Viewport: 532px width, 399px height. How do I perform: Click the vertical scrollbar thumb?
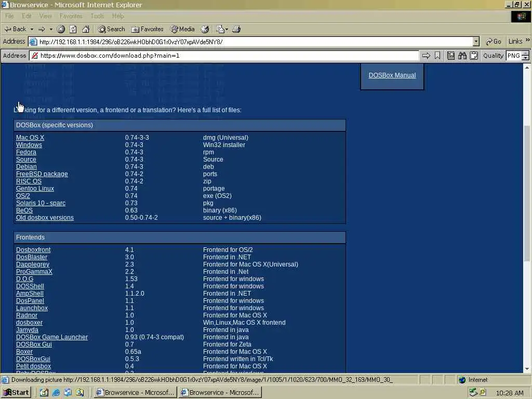coord(527,193)
